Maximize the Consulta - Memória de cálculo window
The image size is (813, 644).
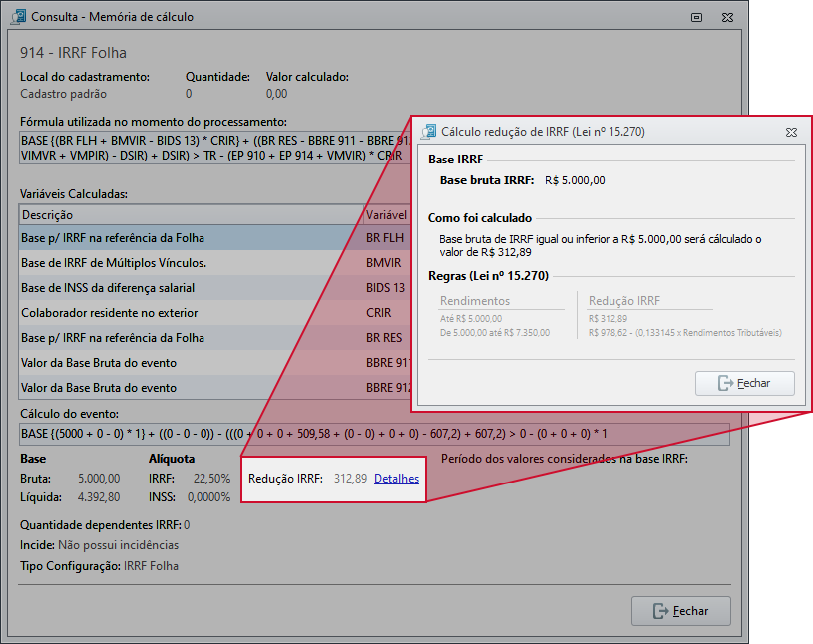click(697, 17)
